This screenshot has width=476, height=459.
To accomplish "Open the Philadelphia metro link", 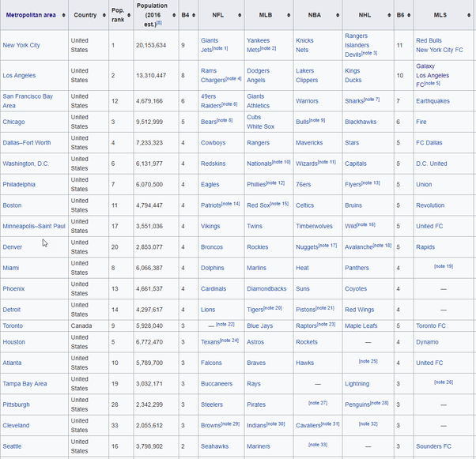I will click(19, 184).
